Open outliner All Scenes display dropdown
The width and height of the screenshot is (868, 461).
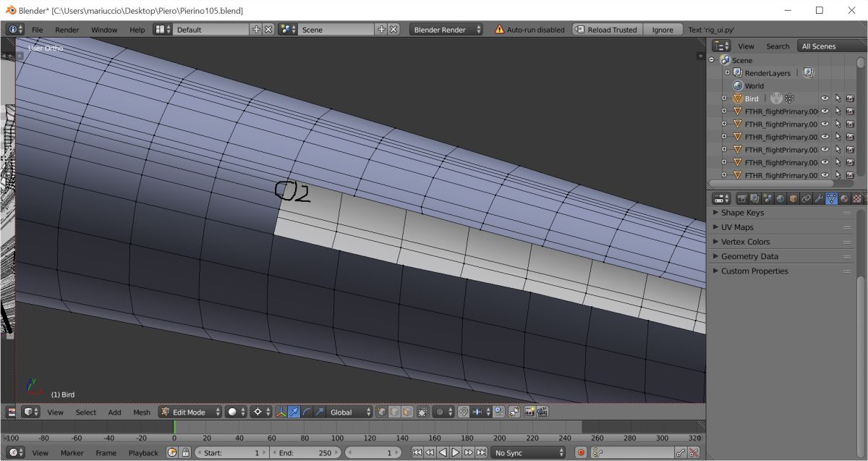tap(830, 46)
